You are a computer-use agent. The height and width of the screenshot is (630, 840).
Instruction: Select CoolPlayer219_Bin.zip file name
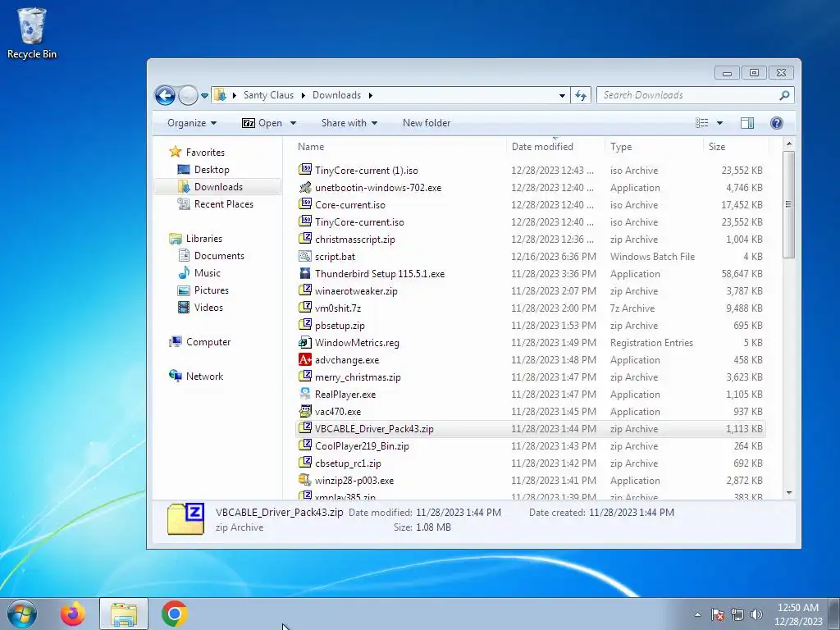[362, 446]
